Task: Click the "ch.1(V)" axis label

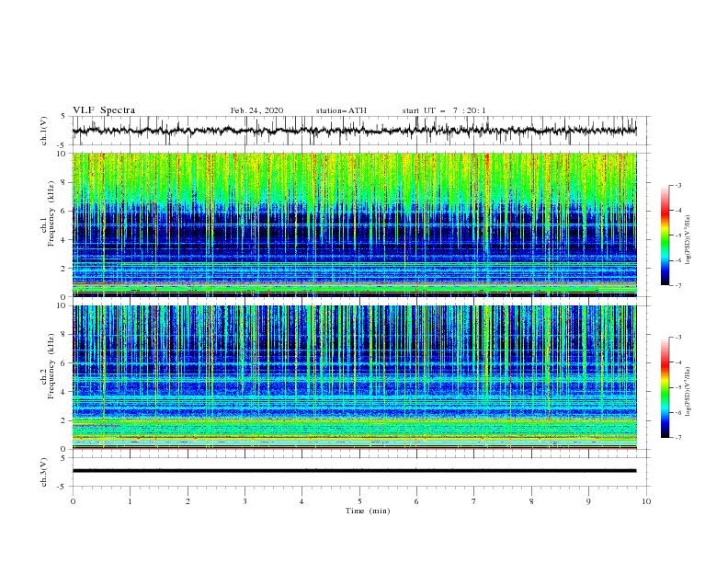Action: click(44, 131)
